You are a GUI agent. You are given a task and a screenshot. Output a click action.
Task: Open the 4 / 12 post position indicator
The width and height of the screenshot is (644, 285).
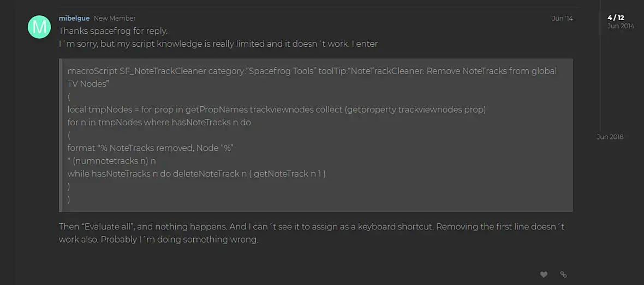coord(616,17)
